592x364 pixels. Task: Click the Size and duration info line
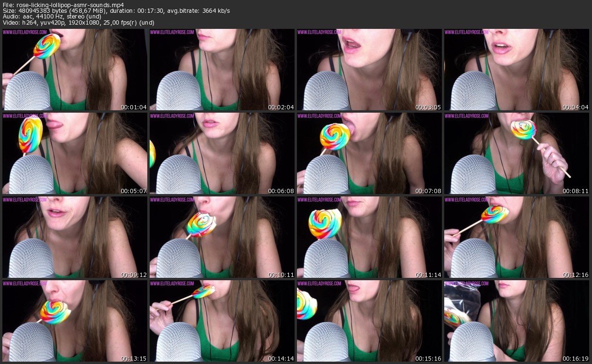tap(116, 11)
